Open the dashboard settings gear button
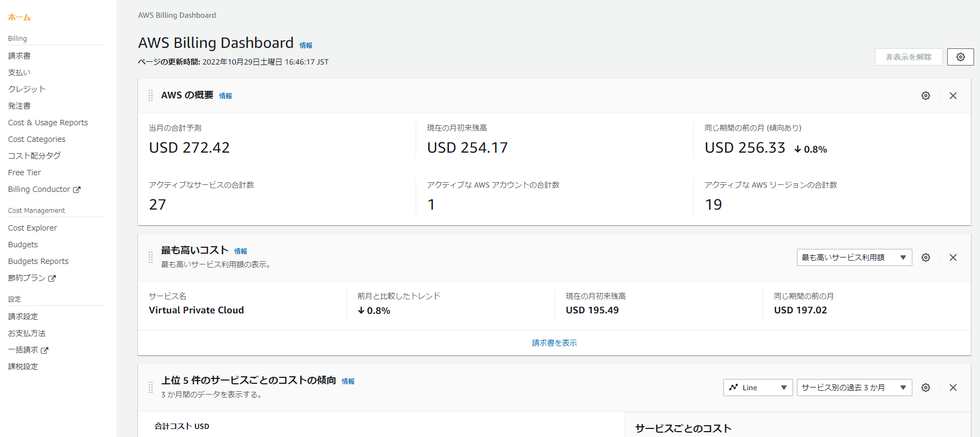The image size is (980, 437). (x=960, y=57)
